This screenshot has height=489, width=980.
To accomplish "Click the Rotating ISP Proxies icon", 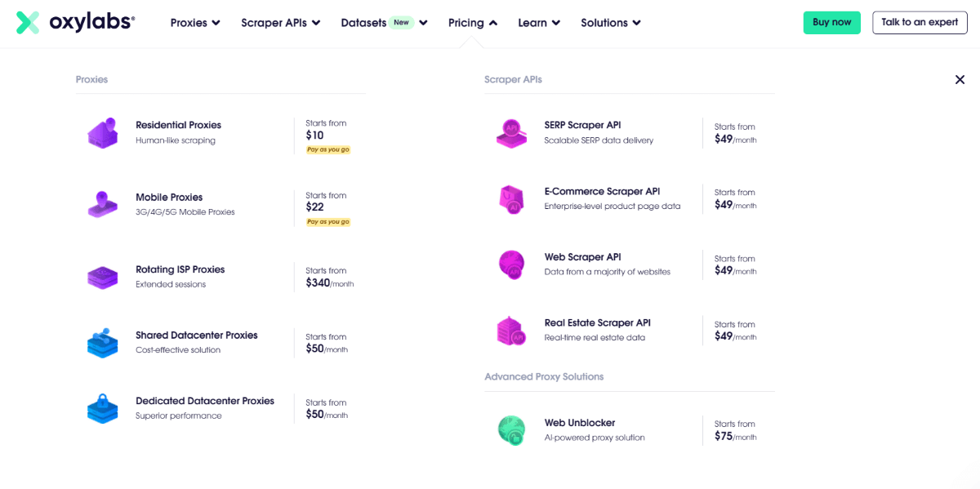I will pyautogui.click(x=103, y=277).
